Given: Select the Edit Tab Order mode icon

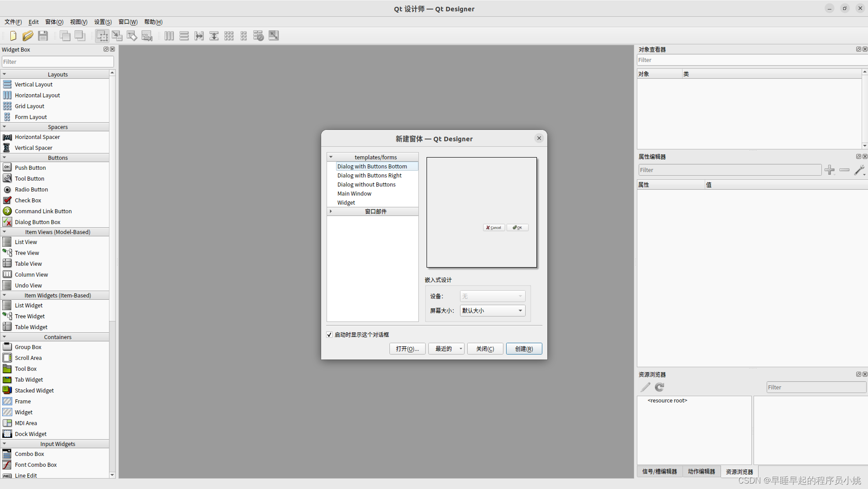Looking at the screenshot, I should 147,36.
